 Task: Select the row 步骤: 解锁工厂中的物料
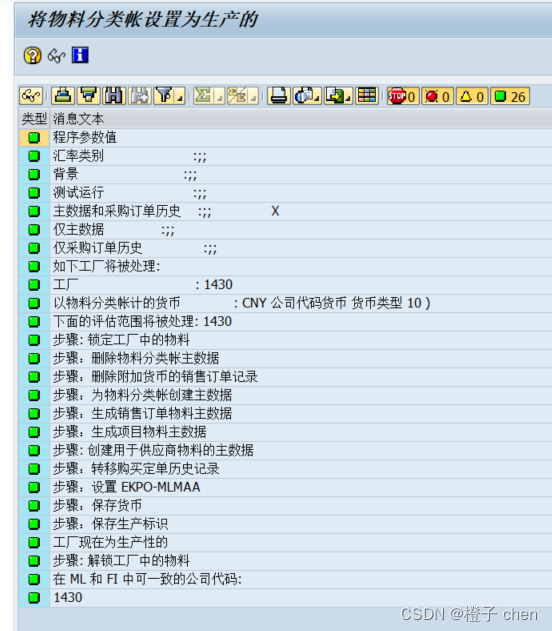coord(285,561)
